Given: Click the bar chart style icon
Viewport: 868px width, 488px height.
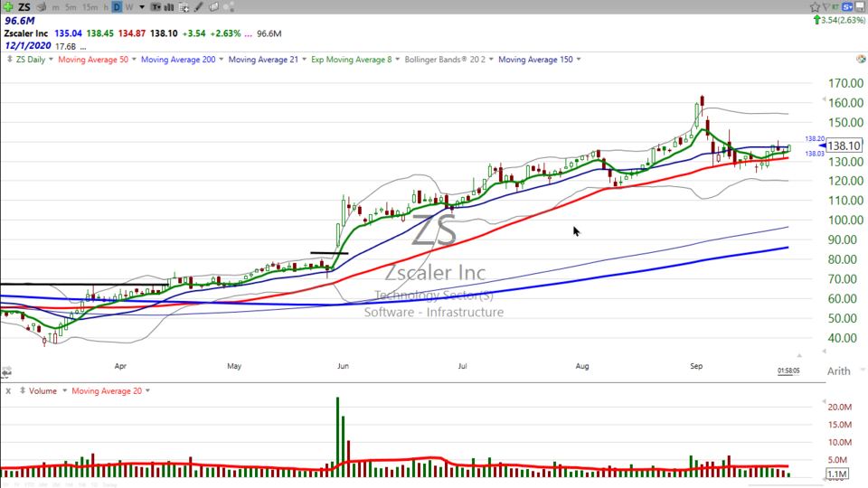Looking at the screenshot, I should coord(169,7).
